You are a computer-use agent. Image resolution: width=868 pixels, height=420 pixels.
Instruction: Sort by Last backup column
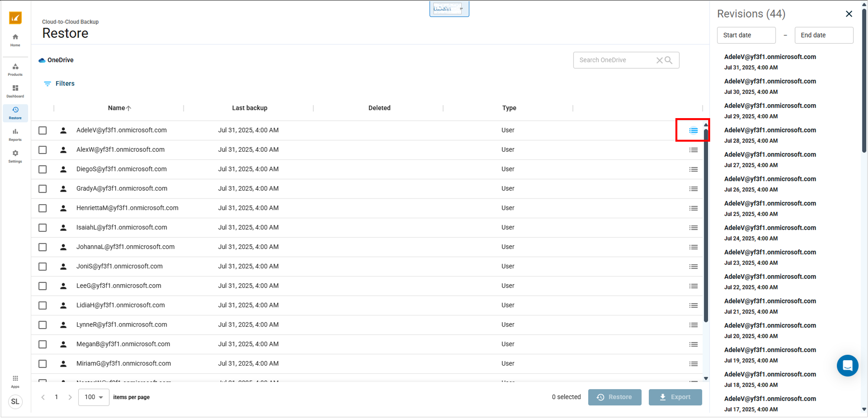(x=250, y=108)
